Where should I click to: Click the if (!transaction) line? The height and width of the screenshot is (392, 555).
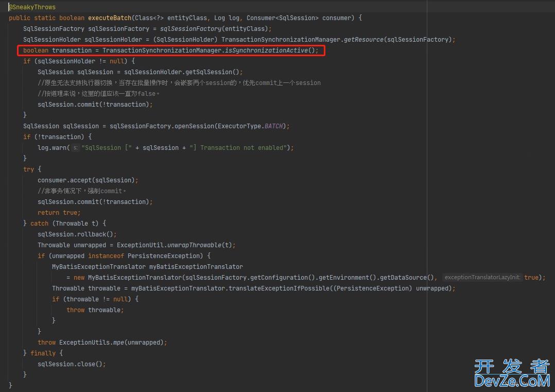57,137
